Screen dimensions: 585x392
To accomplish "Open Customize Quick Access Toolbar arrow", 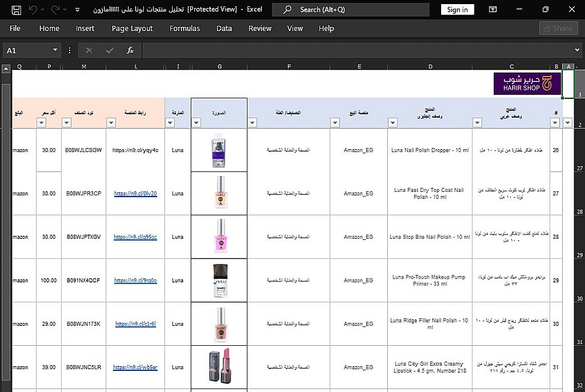I will tap(78, 10).
